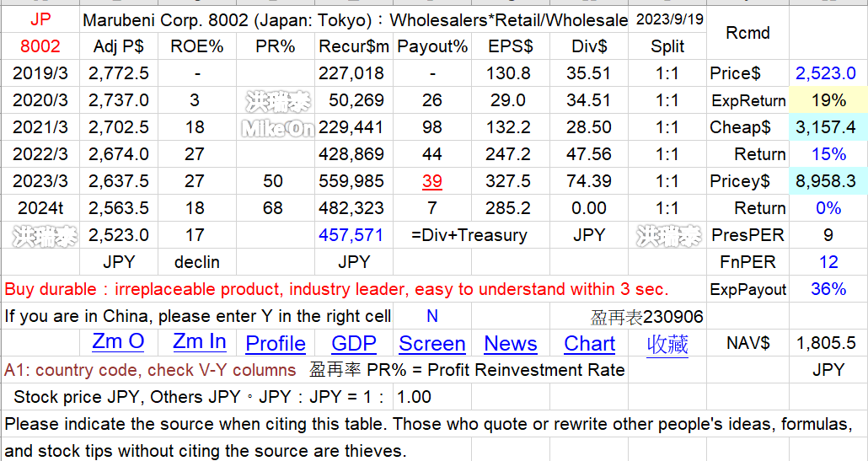Click the PR% value 68
This screenshot has width=868, height=461.
pos(276,208)
